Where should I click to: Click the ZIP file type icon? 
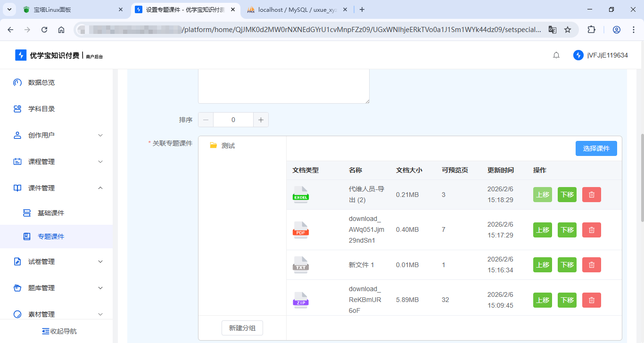pos(301,300)
